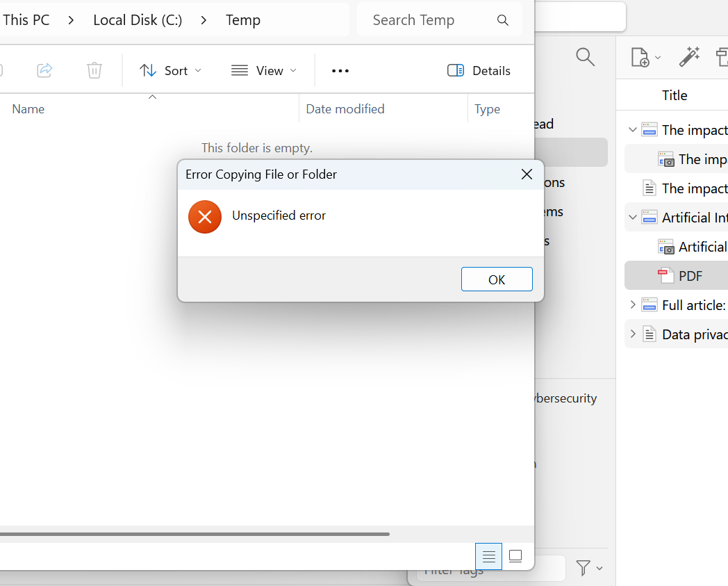Select the PDF attachment row in Zotero
The height and width of the screenshot is (586, 728).
(x=677, y=275)
